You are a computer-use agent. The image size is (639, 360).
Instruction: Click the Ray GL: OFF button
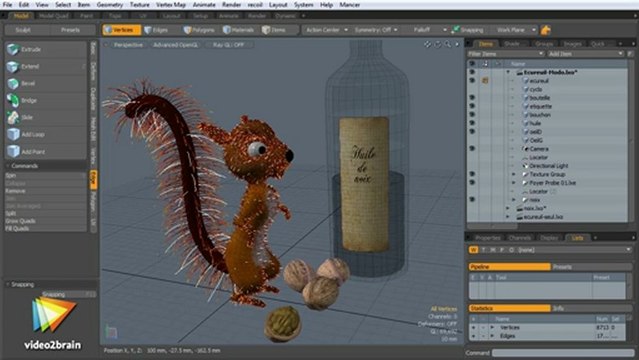click(x=229, y=45)
